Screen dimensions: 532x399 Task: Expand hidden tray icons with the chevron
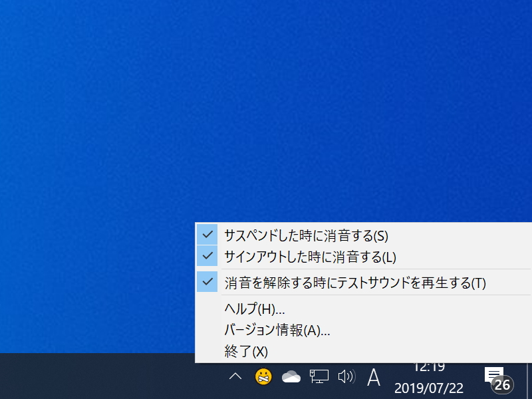[235, 376]
